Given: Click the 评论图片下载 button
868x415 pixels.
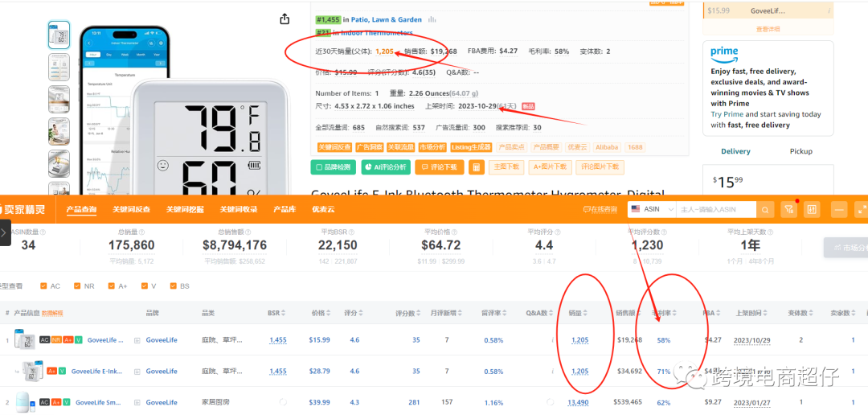Looking at the screenshot, I should 600,166.
